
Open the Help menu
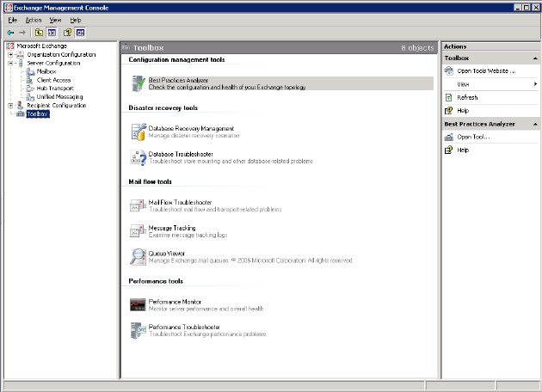tap(76, 20)
